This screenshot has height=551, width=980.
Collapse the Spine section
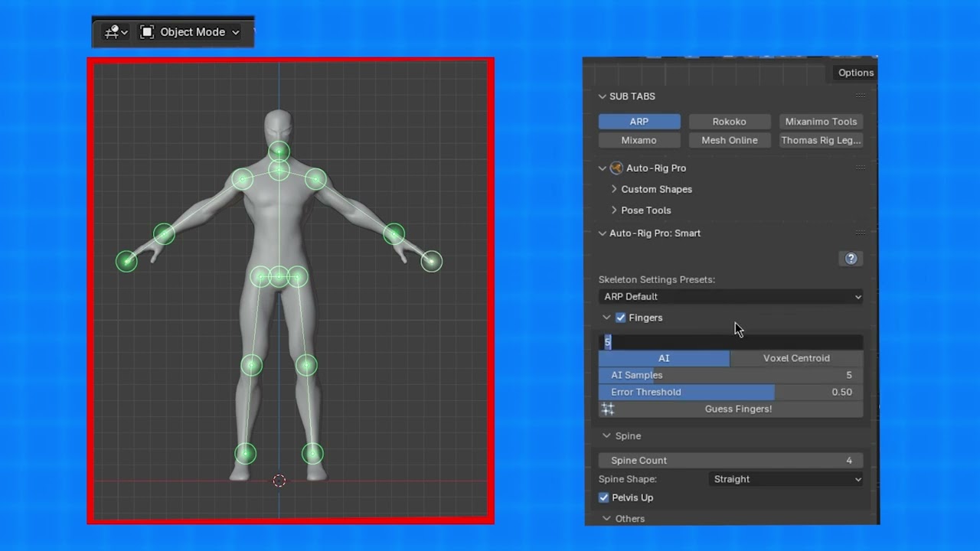pos(606,436)
